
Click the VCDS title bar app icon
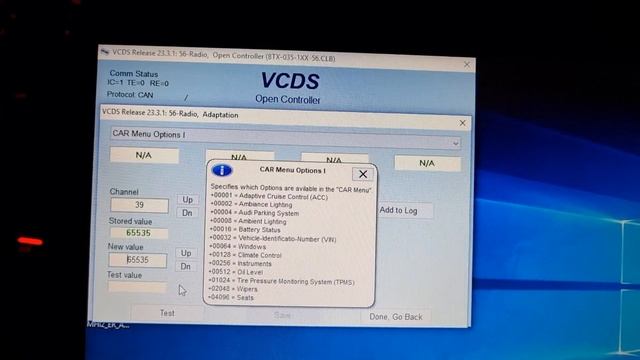pyautogui.click(x=105, y=52)
